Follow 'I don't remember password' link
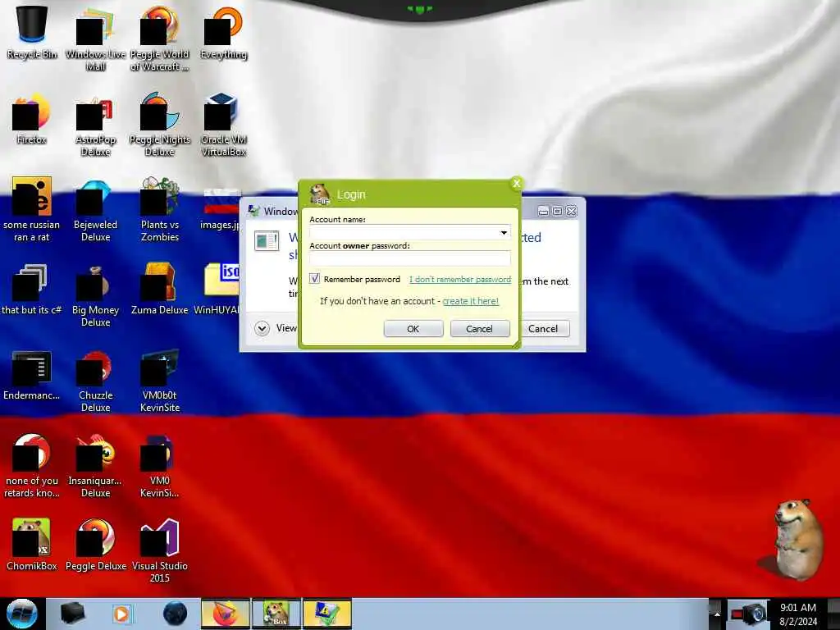 point(460,279)
